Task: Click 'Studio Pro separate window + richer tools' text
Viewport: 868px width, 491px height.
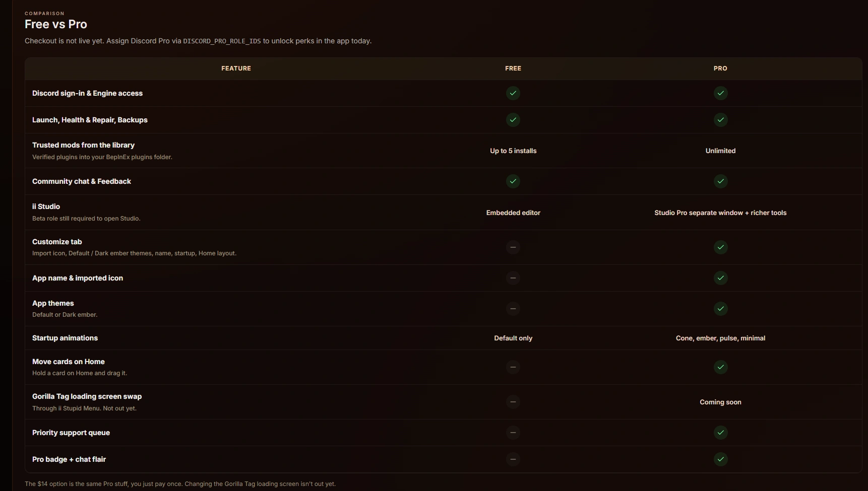Action: (x=720, y=213)
